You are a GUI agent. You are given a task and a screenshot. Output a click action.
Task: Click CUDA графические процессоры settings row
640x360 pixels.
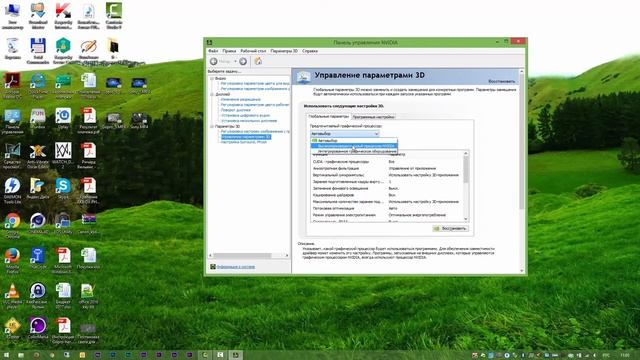387,162
